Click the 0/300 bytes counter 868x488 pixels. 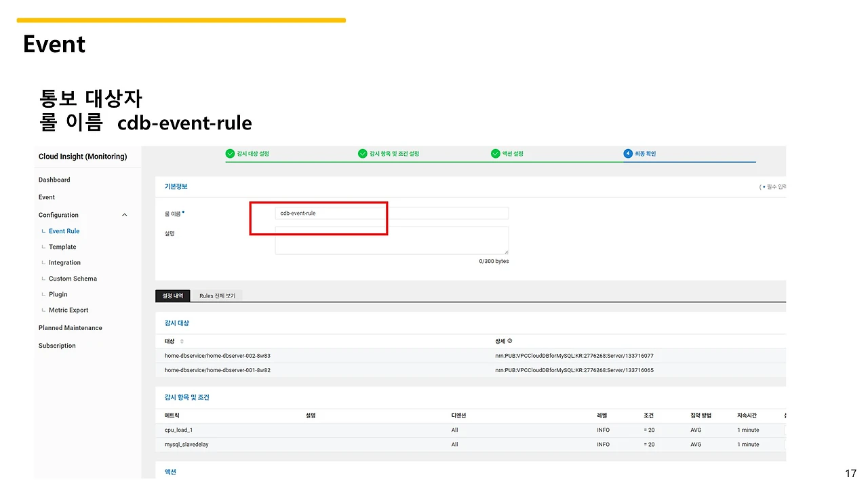click(x=494, y=262)
